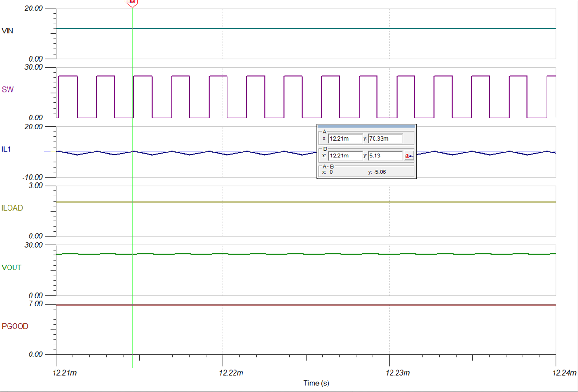Select the ILOAD trace label
This screenshot has height=392, width=578.
(12, 208)
